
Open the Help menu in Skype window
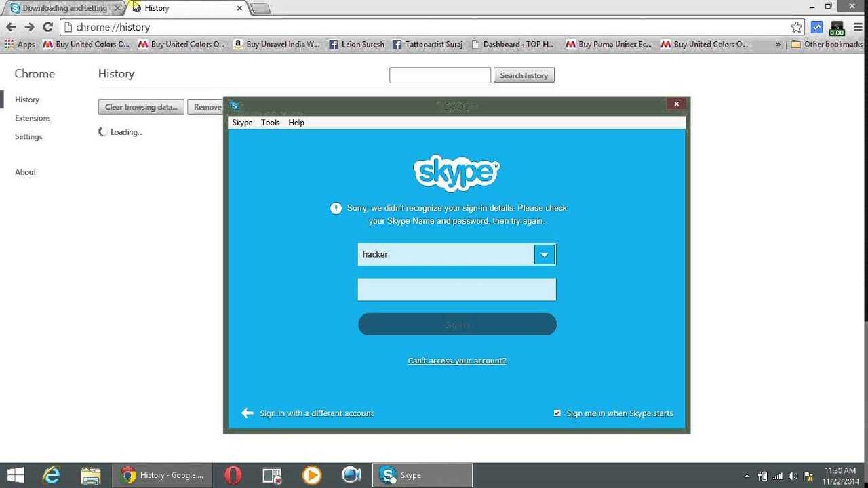tap(296, 123)
